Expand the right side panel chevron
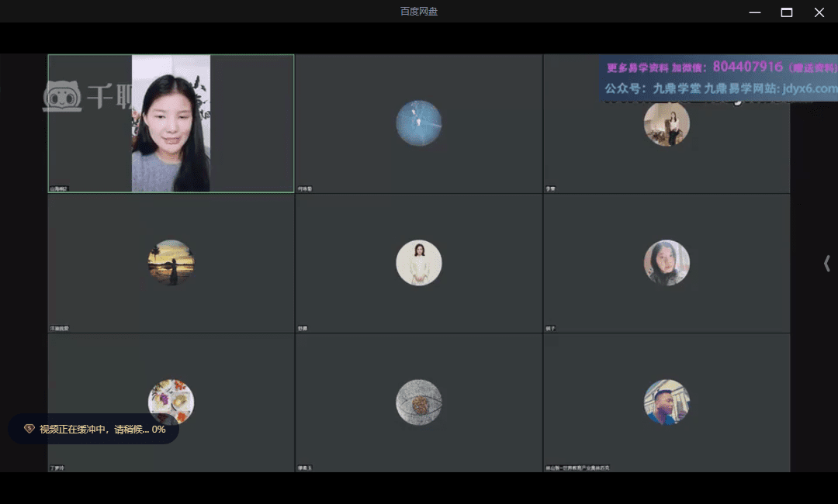The height and width of the screenshot is (504, 838). (x=826, y=264)
